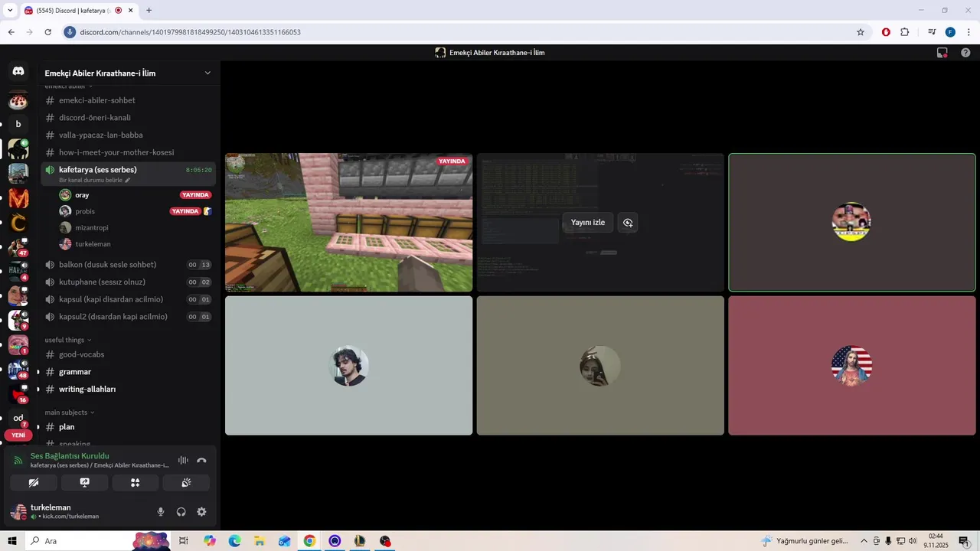Reload the page in Chrome
The width and height of the screenshot is (980, 551).
tap(47, 32)
